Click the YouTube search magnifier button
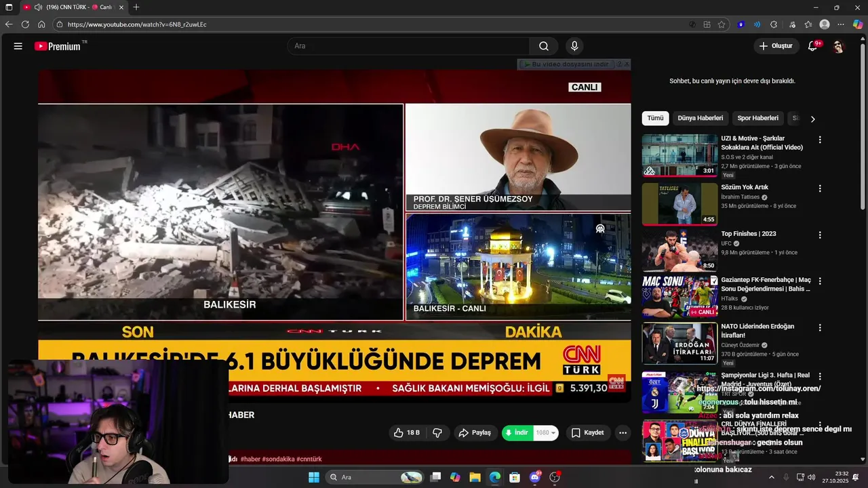 click(x=544, y=46)
